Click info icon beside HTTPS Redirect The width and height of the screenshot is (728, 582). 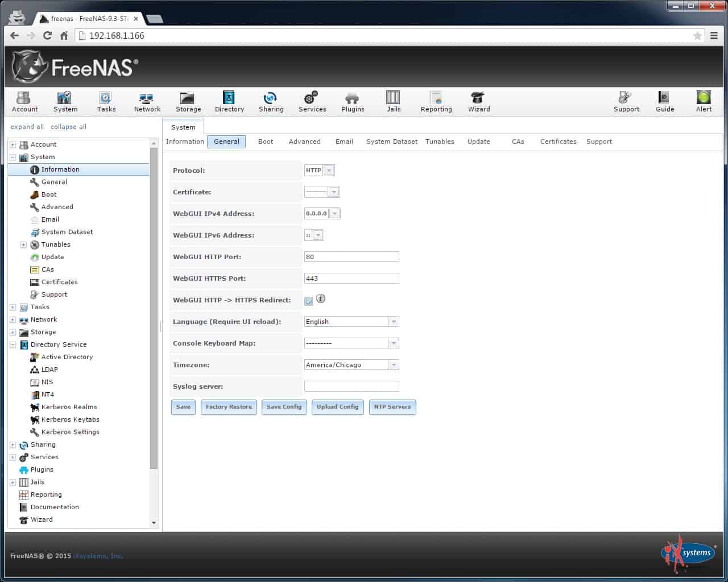(321, 298)
